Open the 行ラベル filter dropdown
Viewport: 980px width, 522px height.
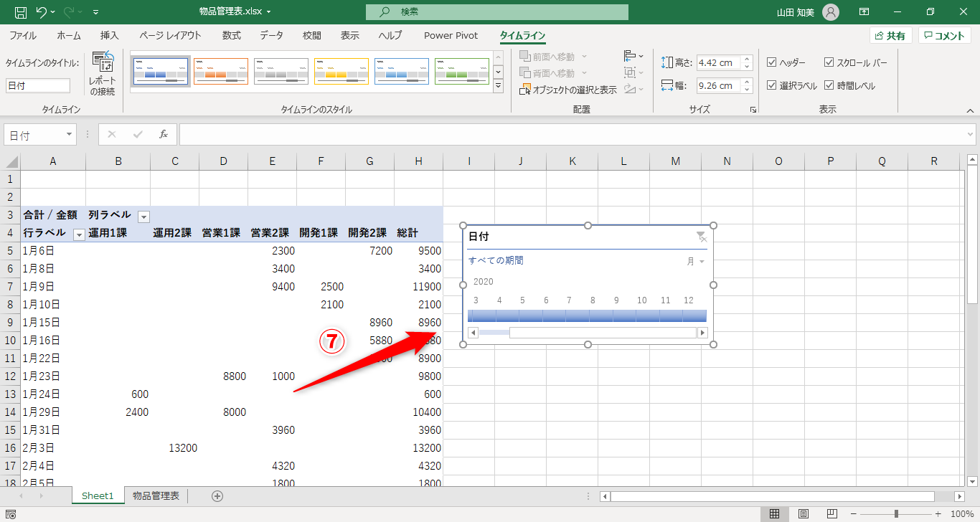(x=79, y=234)
